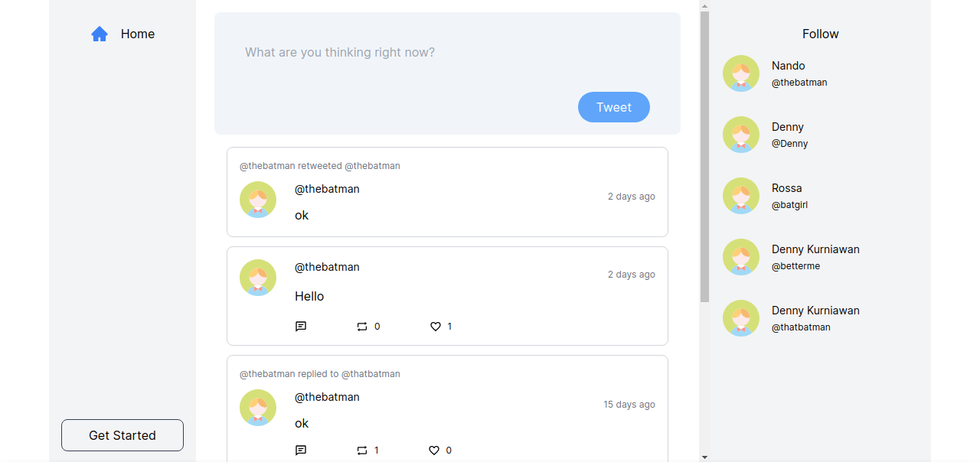Click the feed scrollbar up arrow
Image resolution: width=980 pixels, height=462 pixels.
[x=704, y=5]
